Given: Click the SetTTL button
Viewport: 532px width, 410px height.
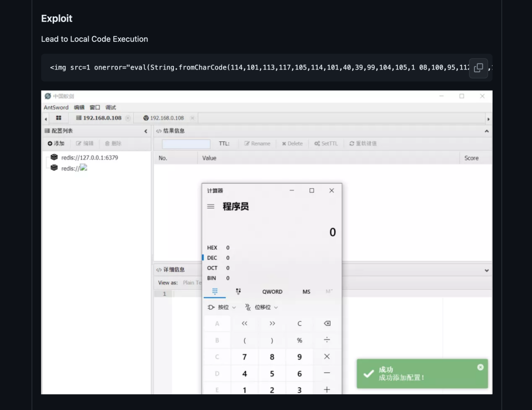Looking at the screenshot, I should point(326,143).
